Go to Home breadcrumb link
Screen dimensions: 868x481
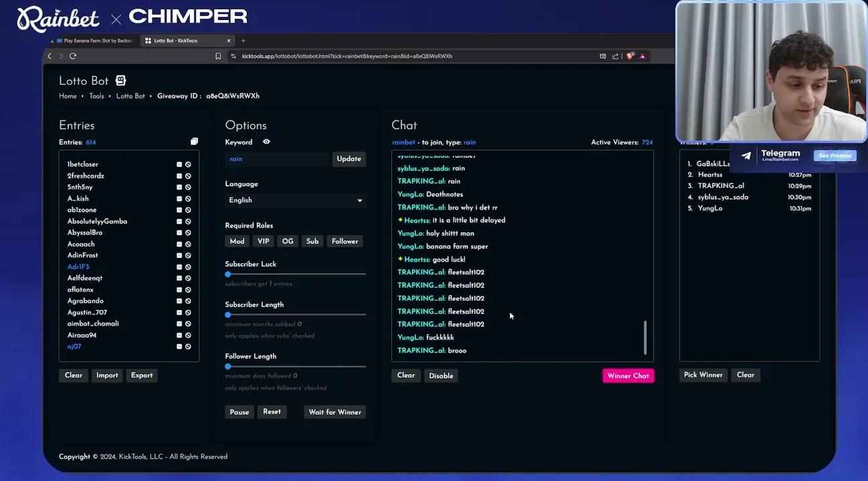click(68, 96)
